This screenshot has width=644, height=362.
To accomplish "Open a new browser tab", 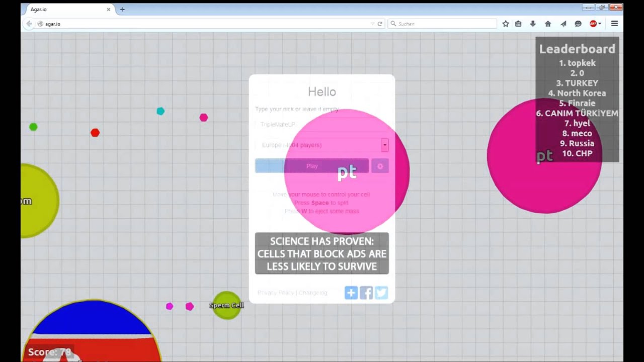I will 122,9.
